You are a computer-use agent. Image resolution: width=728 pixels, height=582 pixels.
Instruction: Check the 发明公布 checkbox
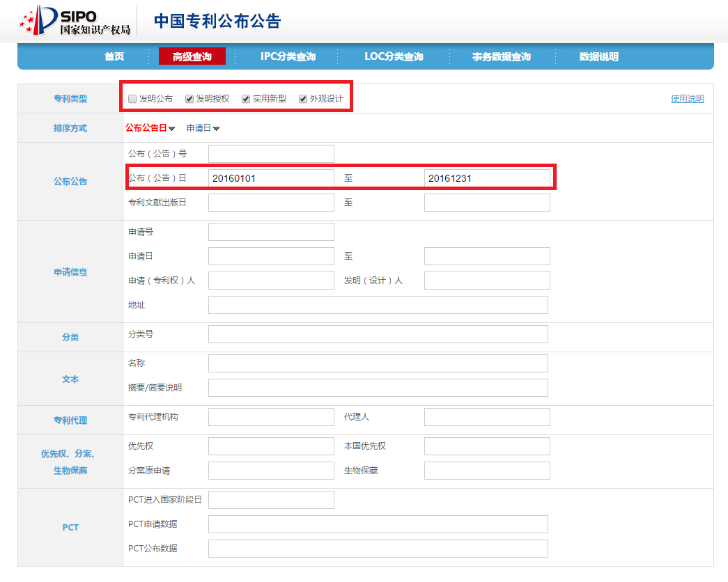[x=132, y=99]
